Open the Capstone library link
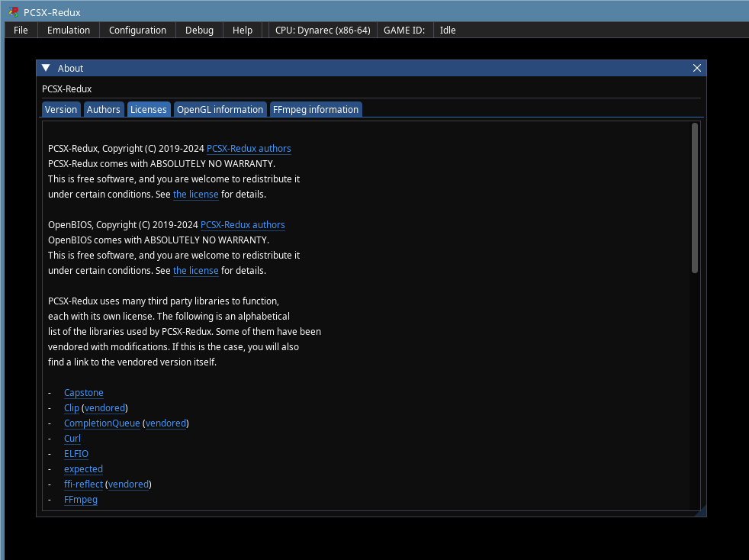 tap(84, 393)
